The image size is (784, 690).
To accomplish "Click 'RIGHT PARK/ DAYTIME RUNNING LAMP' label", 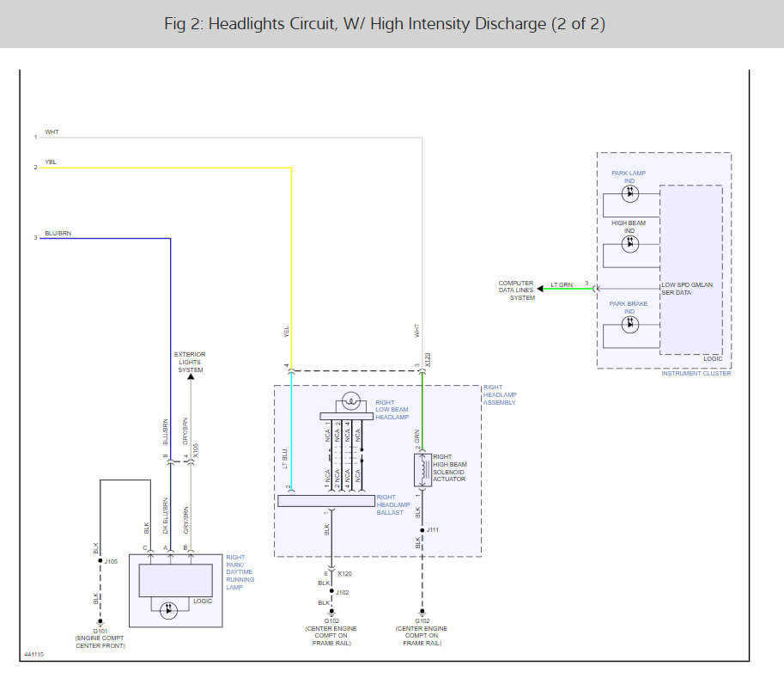I will [x=240, y=572].
